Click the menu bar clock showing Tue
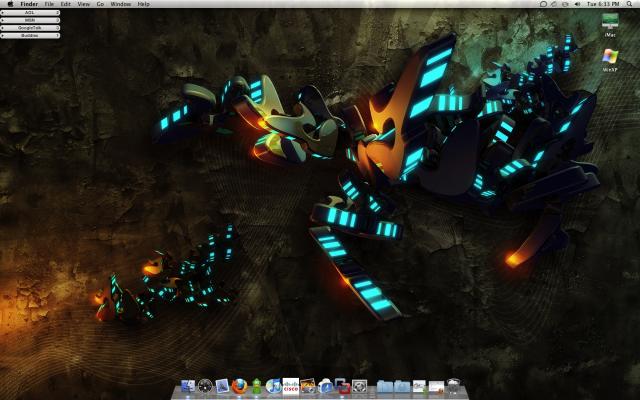 tap(603, 4)
